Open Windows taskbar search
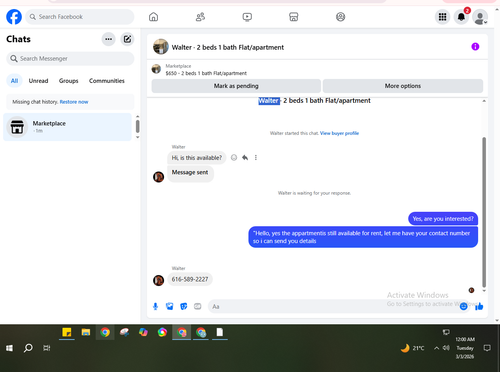 pyautogui.click(x=28, y=348)
